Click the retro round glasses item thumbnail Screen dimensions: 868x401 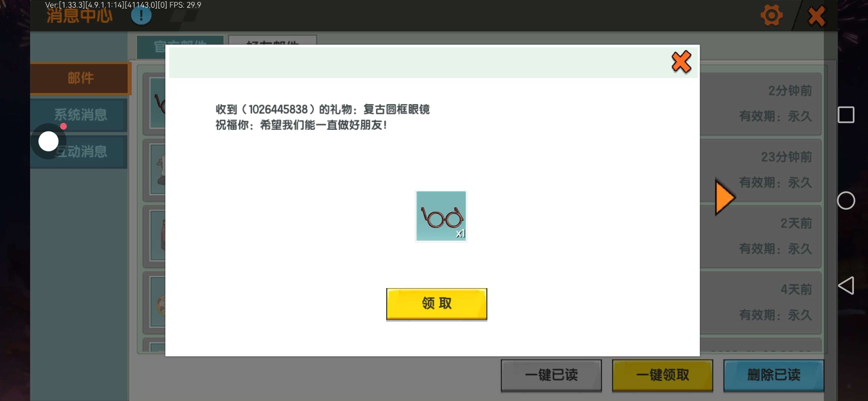tap(441, 216)
